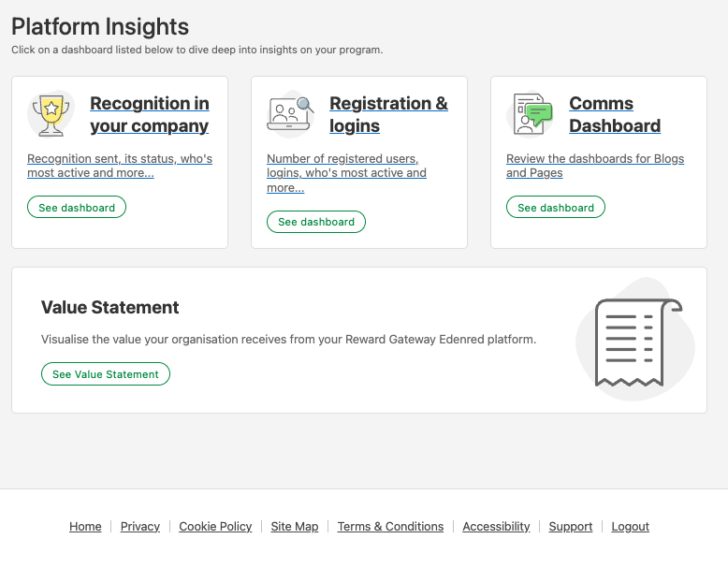Click the 'Recognition sent, its status' description link
Viewport: 728px width, 568px height.
(x=120, y=166)
